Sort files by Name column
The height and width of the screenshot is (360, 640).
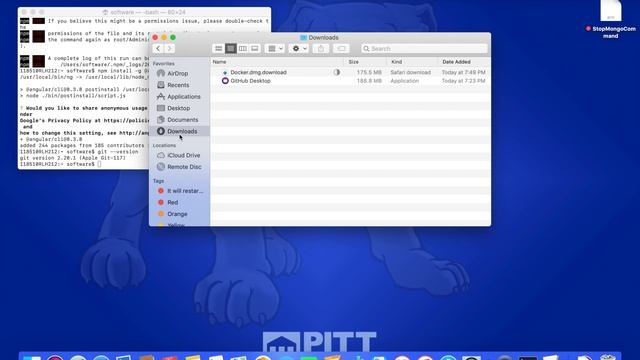click(220, 62)
